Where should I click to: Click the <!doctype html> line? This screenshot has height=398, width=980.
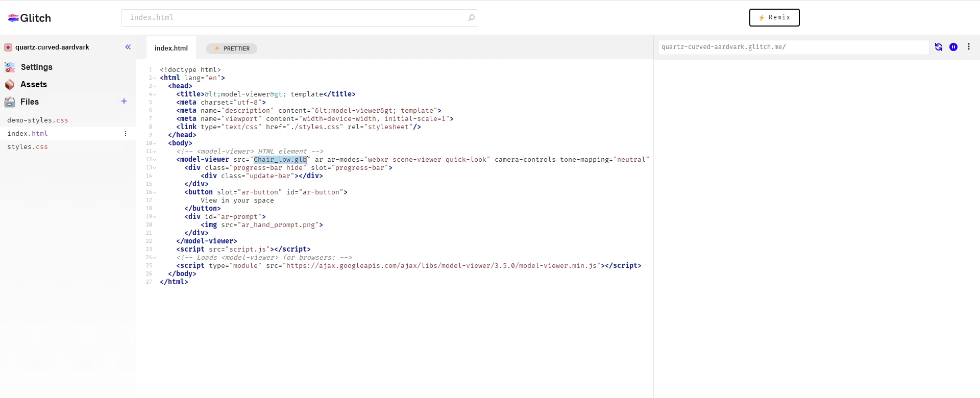[190, 70]
